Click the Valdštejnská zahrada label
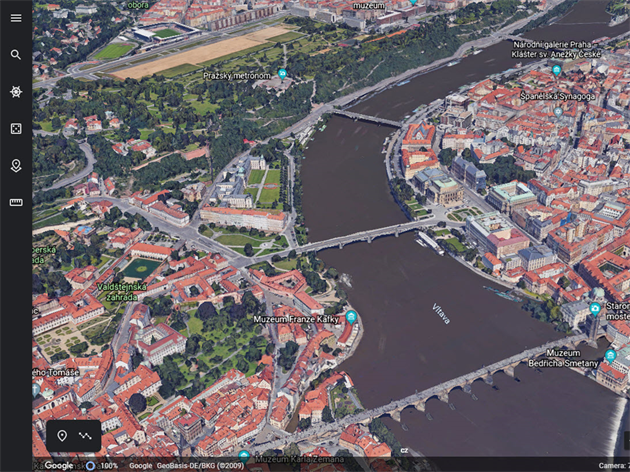 (122, 292)
